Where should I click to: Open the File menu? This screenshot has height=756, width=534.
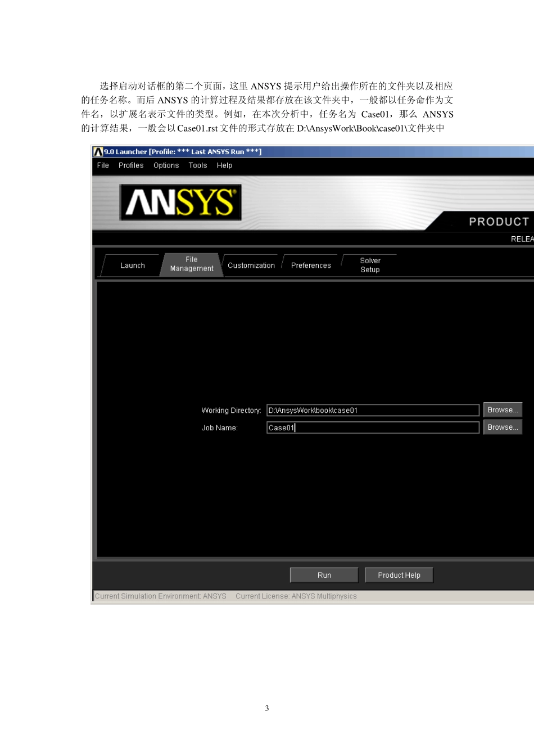coord(103,165)
